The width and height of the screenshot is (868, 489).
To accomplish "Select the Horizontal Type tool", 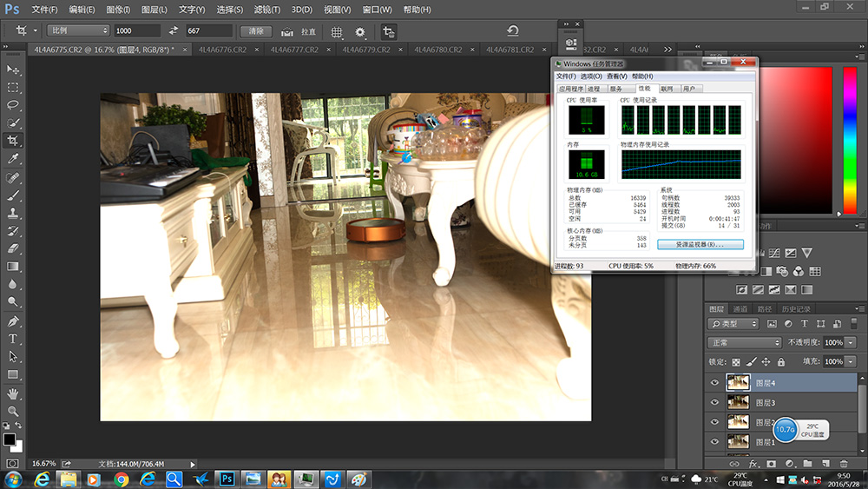I will [x=13, y=339].
